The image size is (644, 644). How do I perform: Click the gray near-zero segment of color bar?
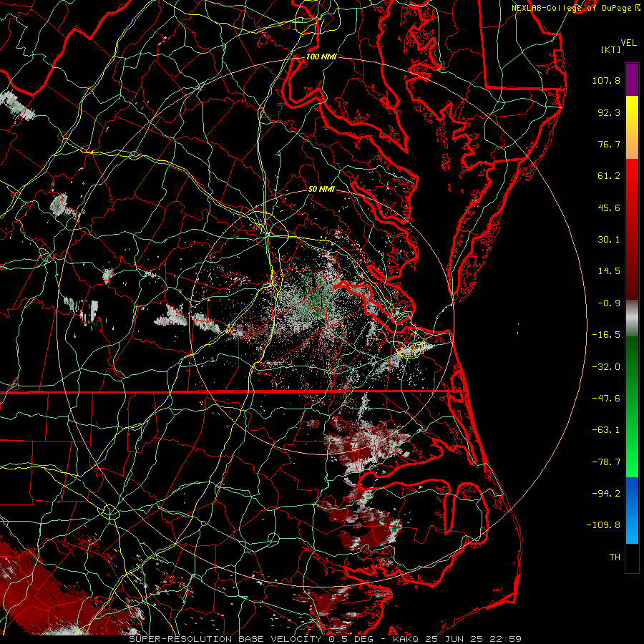pos(632,318)
